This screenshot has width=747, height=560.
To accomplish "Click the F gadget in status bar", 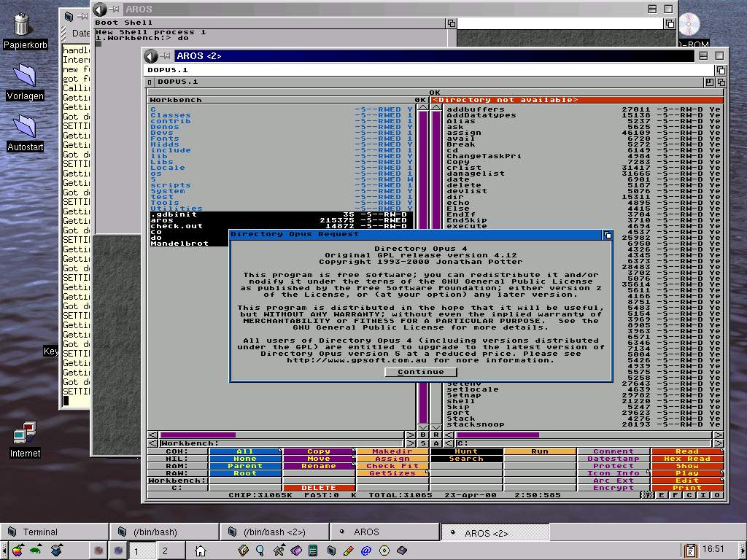I will point(675,495).
